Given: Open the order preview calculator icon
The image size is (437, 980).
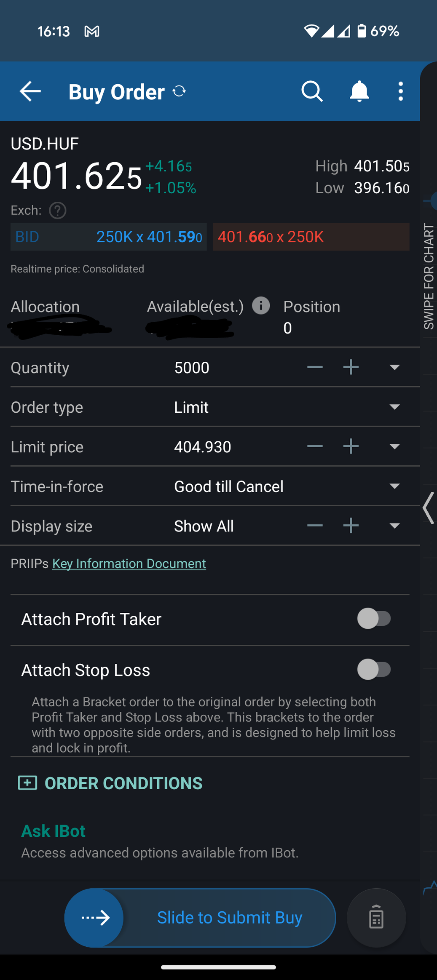Looking at the screenshot, I should (x=376, y=917).
